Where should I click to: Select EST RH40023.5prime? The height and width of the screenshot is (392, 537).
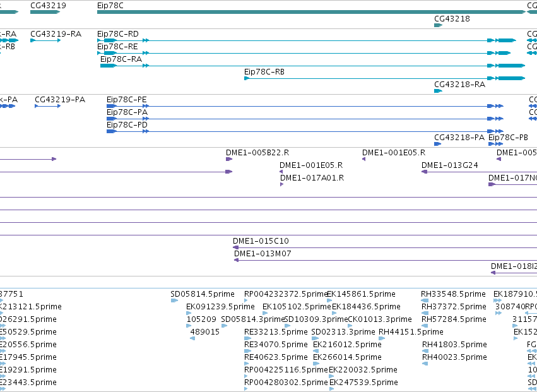454,358
